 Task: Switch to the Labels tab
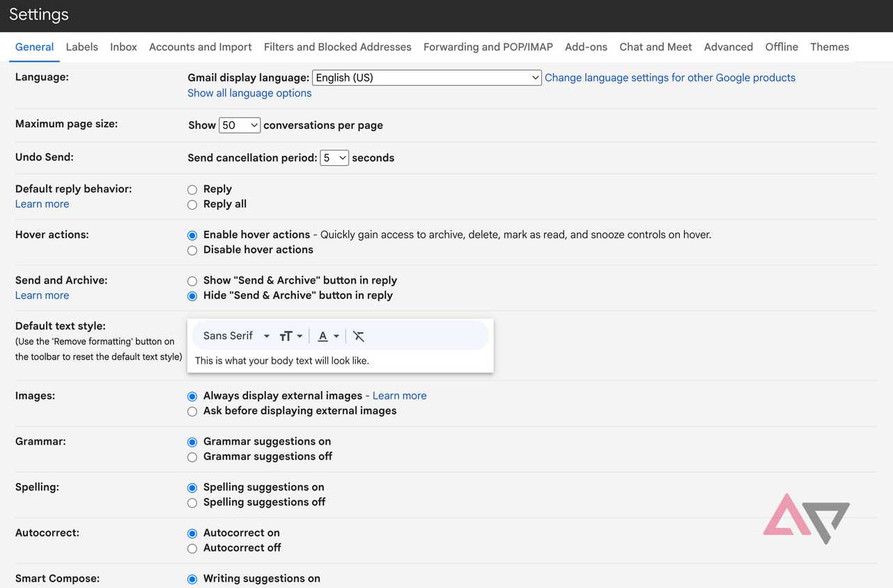(x=81, y=47)
